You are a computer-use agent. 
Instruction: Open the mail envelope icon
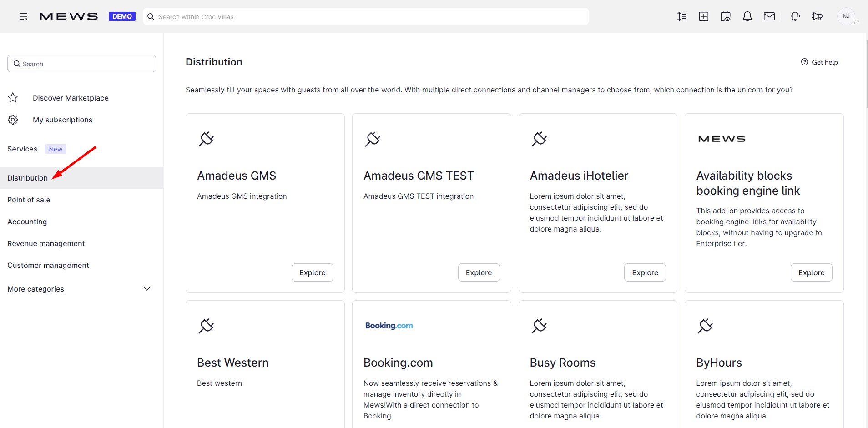point(769,16)
